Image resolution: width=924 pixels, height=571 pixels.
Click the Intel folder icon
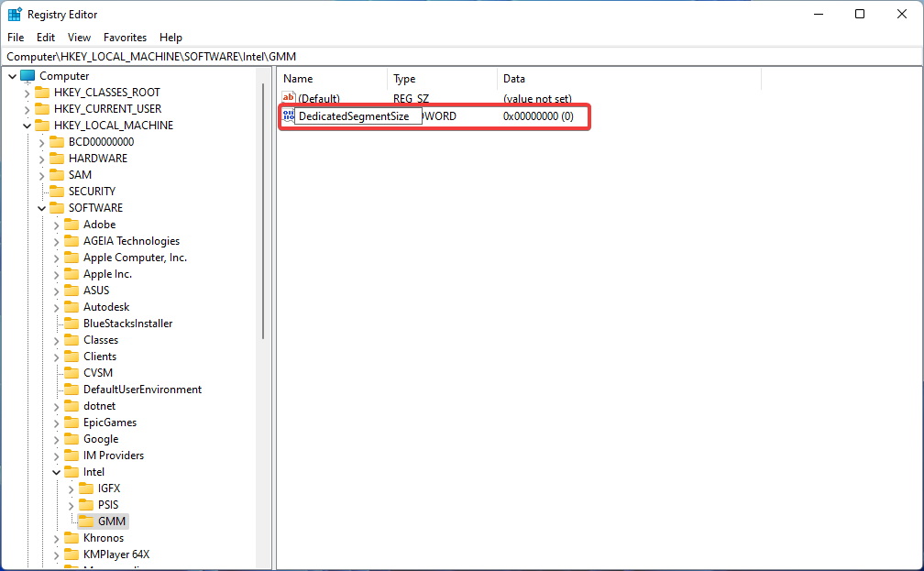pos(71,471)
